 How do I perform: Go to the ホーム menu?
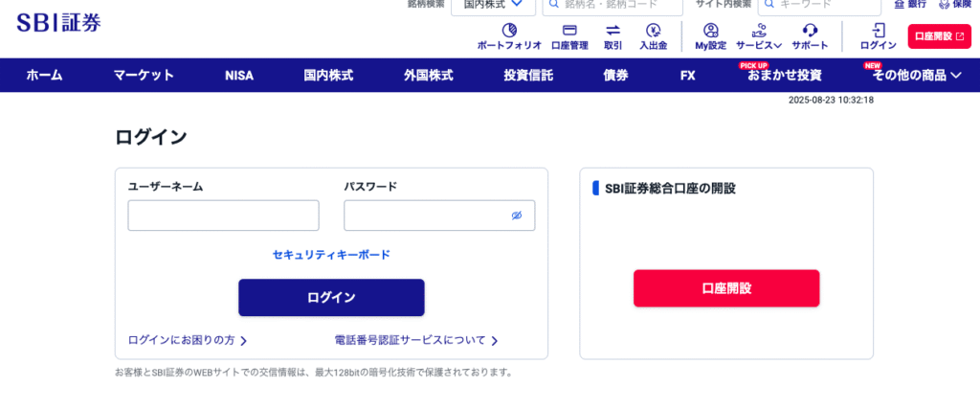pos(44,76)
